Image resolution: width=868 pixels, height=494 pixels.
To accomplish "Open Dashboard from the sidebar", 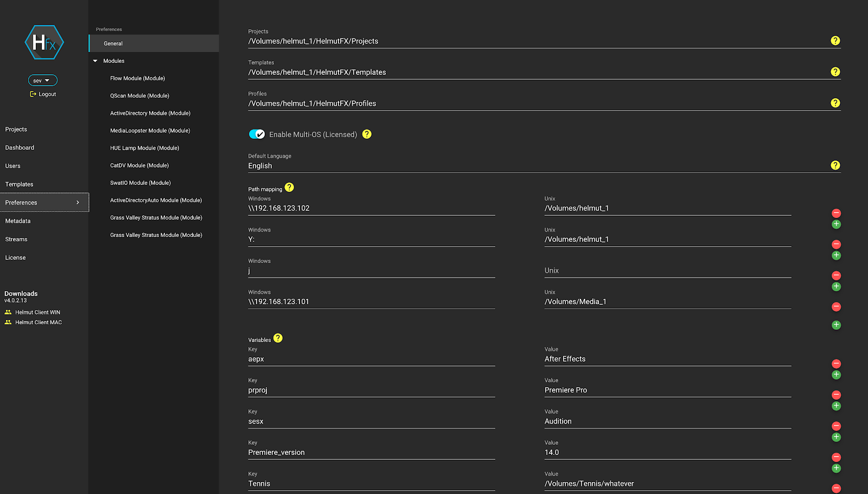I will [20, 147].
